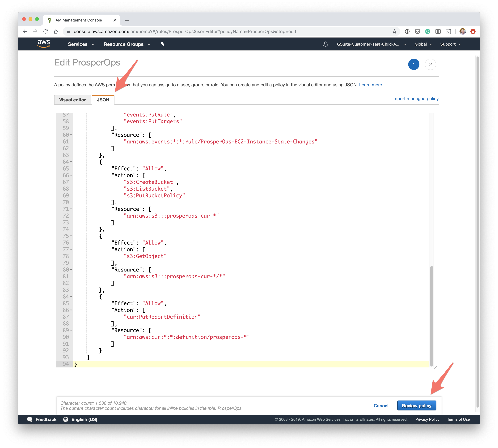Switch to the Visual editor tab
The image size is (498, 448).
pos(72,100)
